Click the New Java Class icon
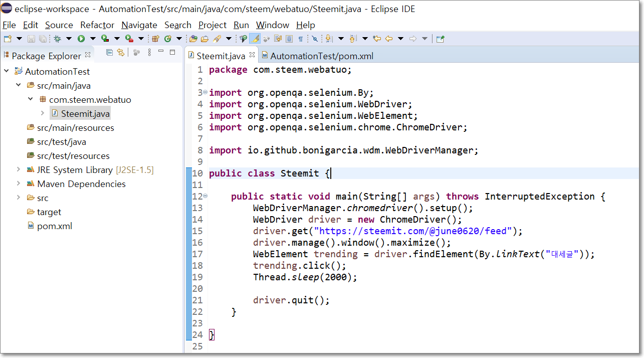 (167, 39)
